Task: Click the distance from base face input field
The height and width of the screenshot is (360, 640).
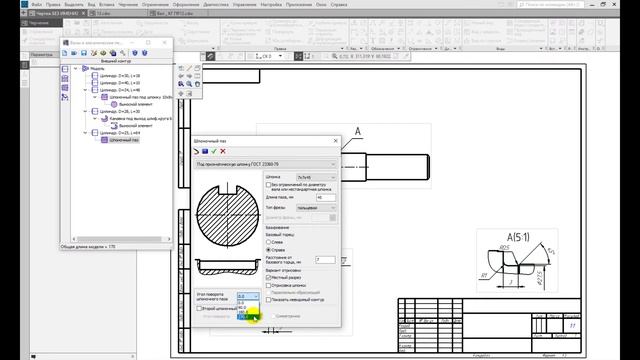Action: click(325, 260)
